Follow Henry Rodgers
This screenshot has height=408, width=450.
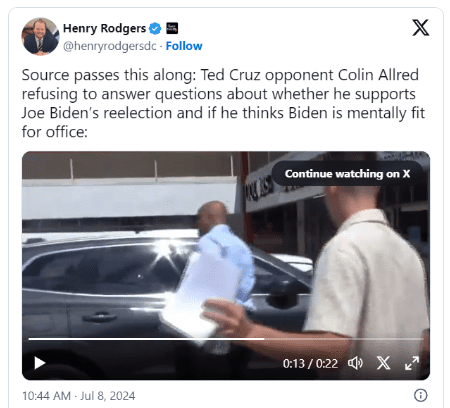click(184, 46)
